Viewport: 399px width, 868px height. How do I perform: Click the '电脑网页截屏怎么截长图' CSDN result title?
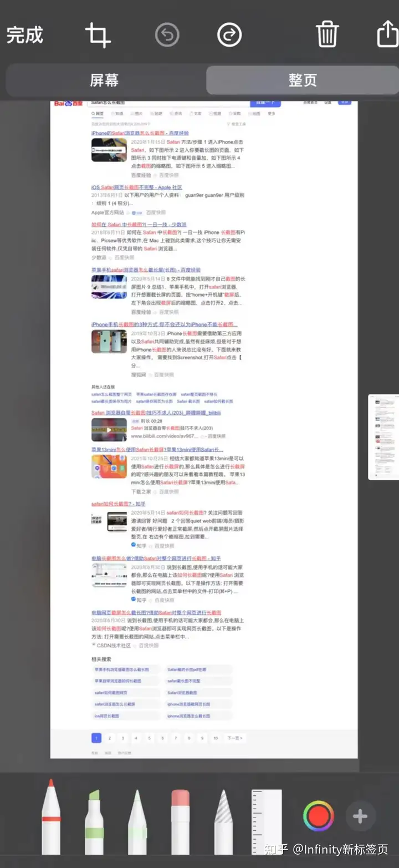point(156,613)
